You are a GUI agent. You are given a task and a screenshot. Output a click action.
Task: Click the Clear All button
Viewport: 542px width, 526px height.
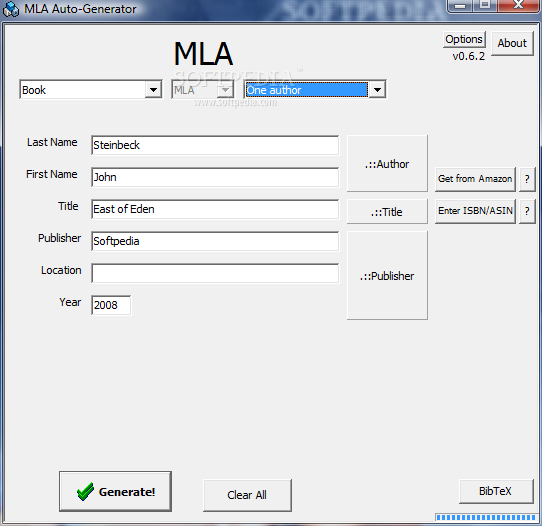click(247, 495)
